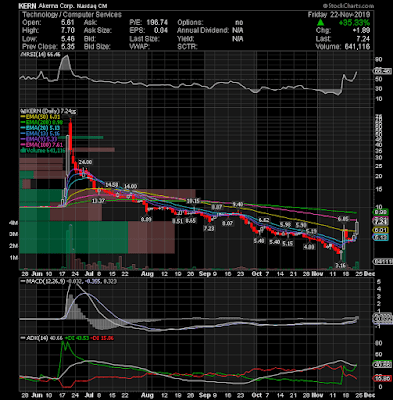The height and width of the screenshot is (400, 393).
Task: Click the RSI current value tag on right axis
Action: [x=382, y=71]
